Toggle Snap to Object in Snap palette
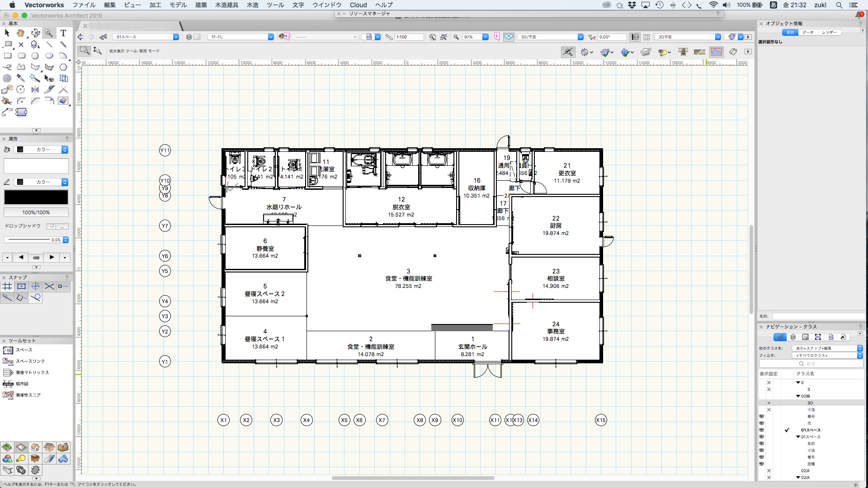868x488 pixels. (x=21, y=286)
